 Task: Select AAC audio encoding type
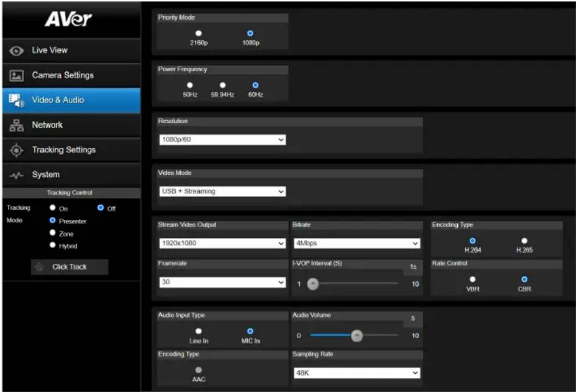[199, 370]
